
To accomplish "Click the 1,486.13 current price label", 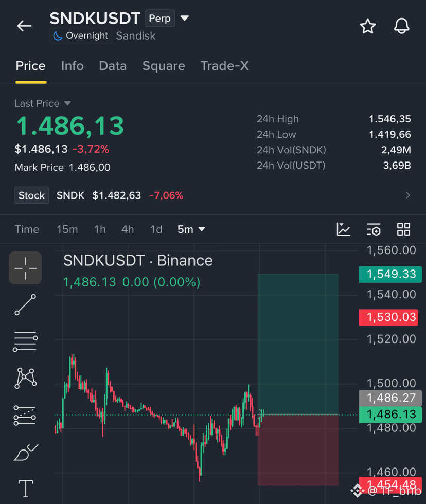I will coord(390,415).
